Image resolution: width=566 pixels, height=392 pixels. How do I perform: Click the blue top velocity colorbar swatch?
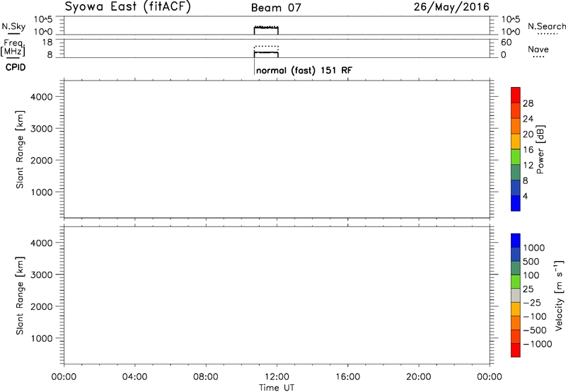(516, 241)
